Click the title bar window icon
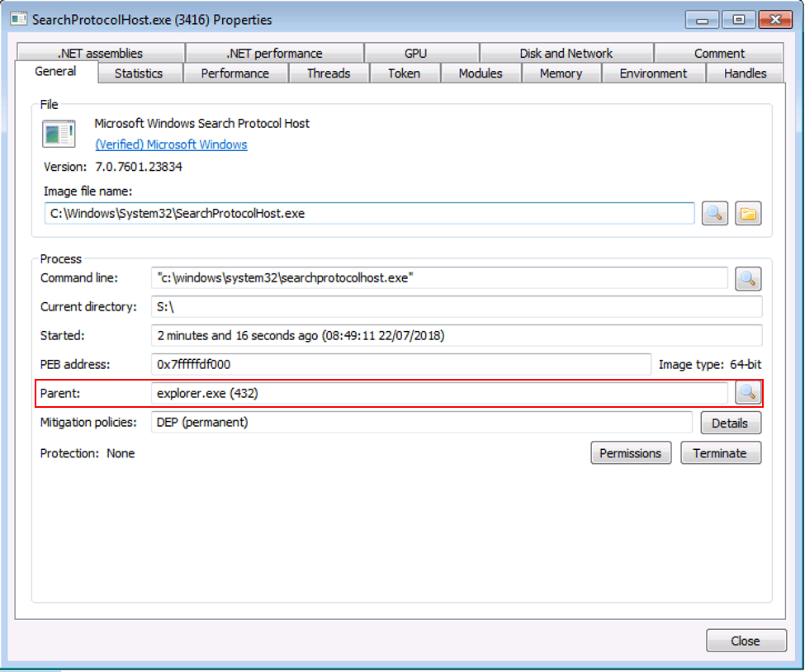 [18, 19]
